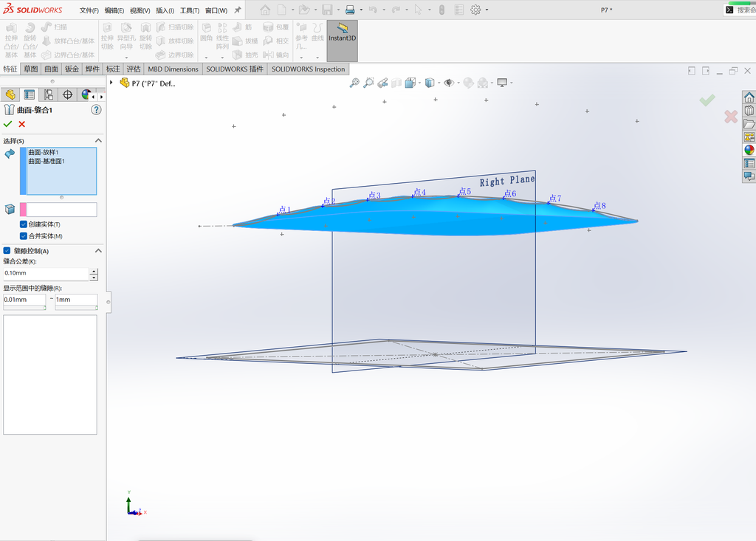Click the pin icon next to 窗口(W) menu
Screen dimensions: 756x541
237,10
